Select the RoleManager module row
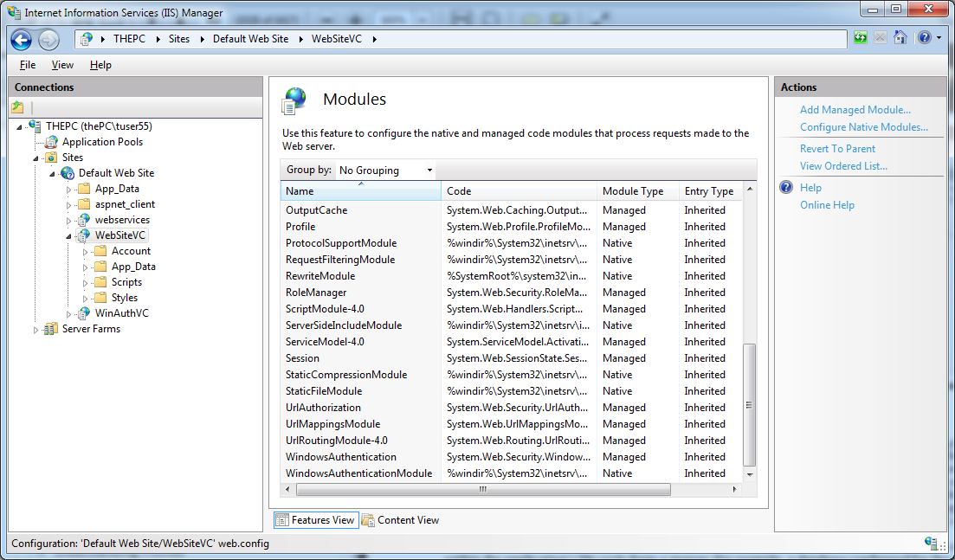 (512, 293)
